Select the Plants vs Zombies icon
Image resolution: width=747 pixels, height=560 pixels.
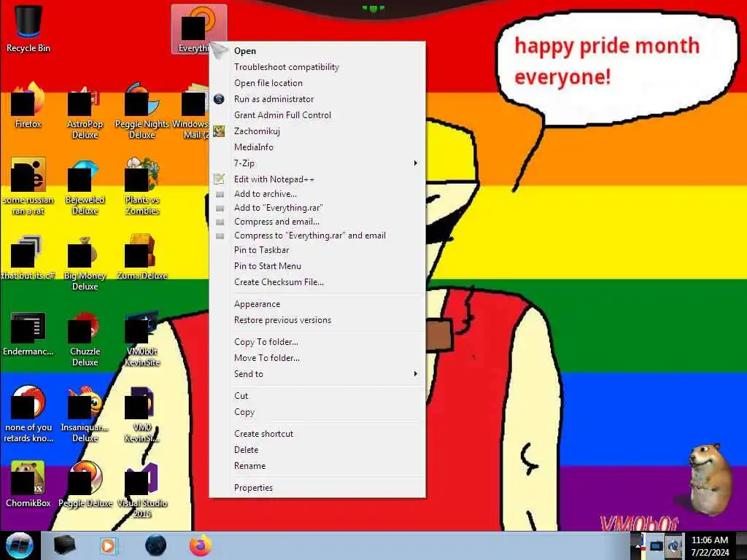pos(142,186)
